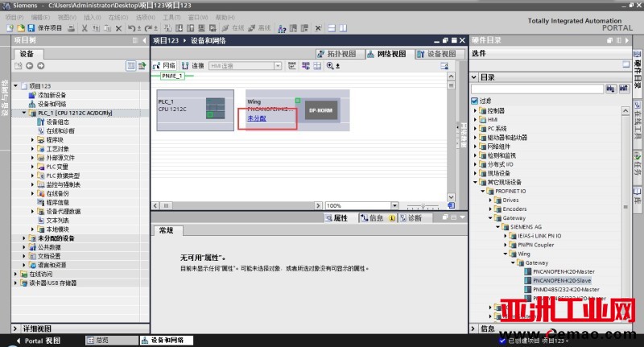Click the redo arrow icon
Screen dimensions: 644x347
[x=149, y=28]
